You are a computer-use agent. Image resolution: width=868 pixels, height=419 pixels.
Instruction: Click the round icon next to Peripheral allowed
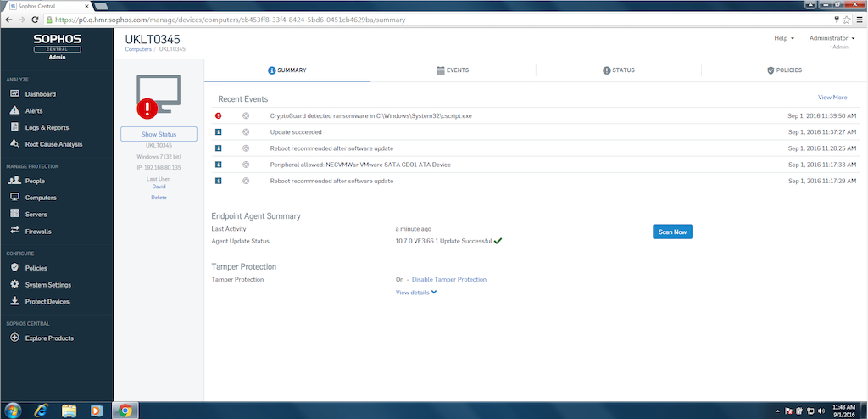coord(246,165)
